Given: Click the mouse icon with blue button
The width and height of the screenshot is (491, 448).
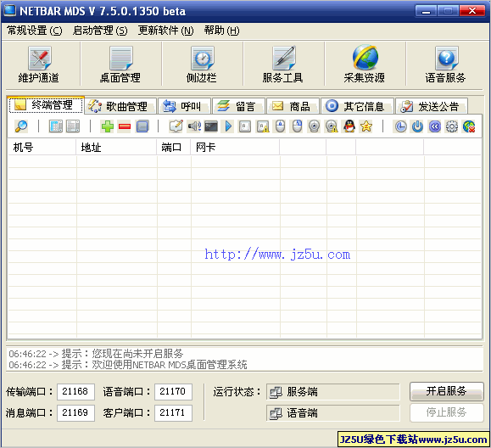Looking at the screenshot, I should [297, 126].
